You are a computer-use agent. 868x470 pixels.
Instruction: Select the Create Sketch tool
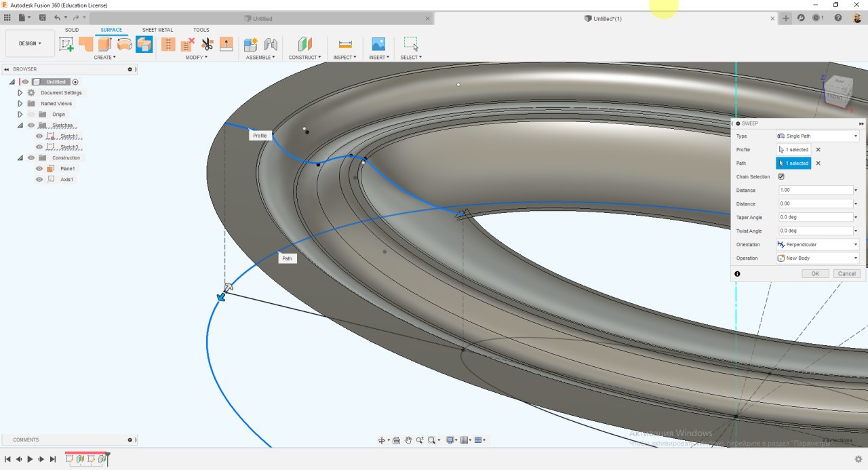point(66,44)
